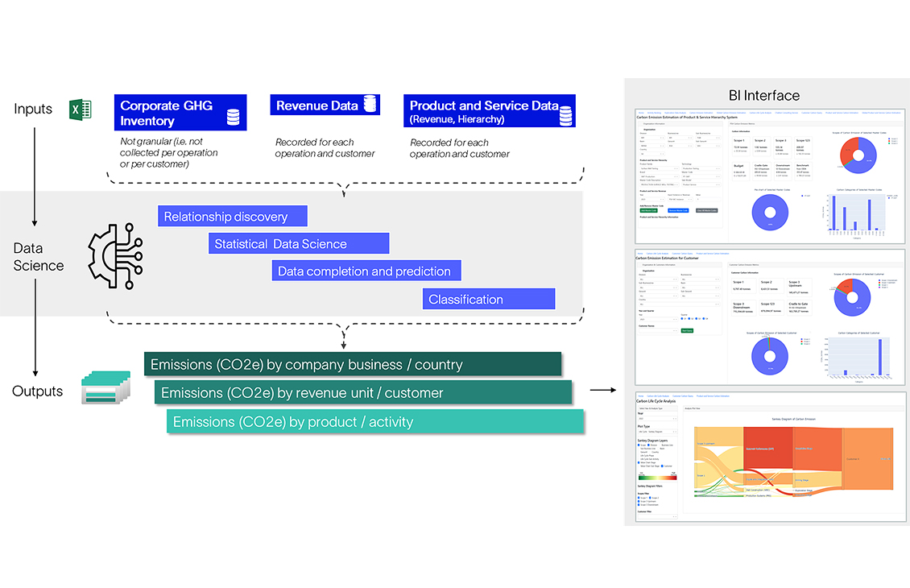Click the database icon on Corporate GHG Inventory
Image resolution: width=910 pixels, height=588 pixels.
233,114
